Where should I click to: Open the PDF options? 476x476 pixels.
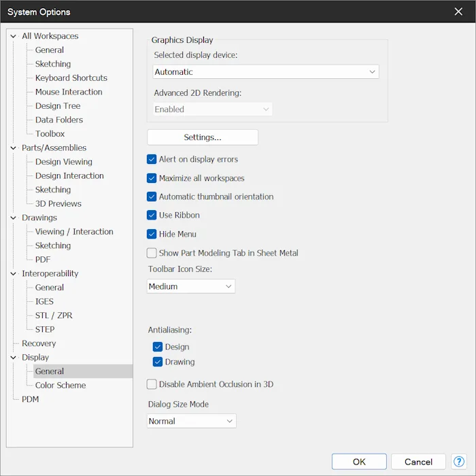43,259
